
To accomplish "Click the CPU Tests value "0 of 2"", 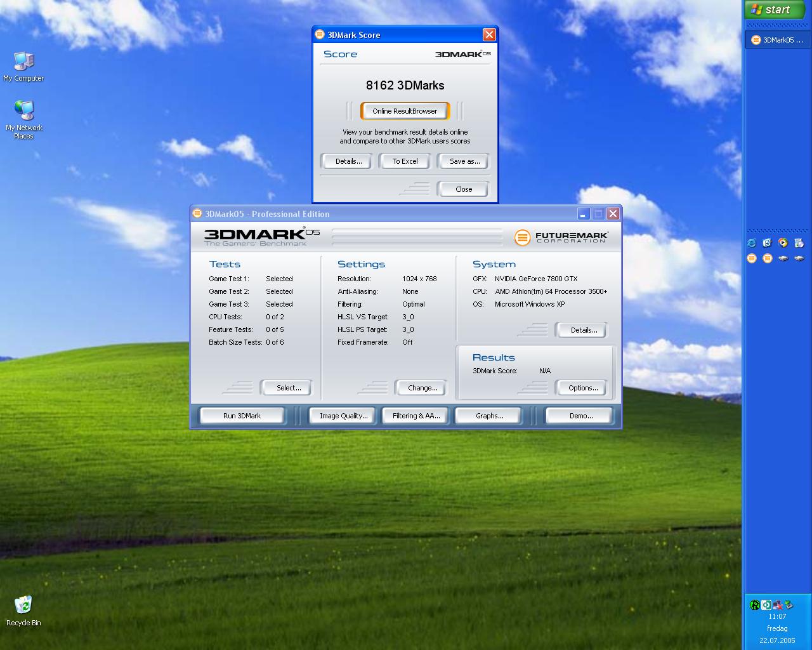I will [275, 317].
